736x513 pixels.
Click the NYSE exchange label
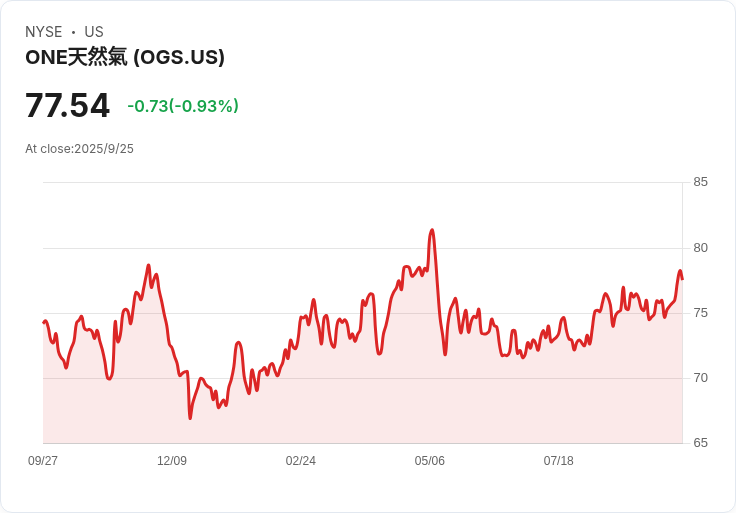(44, 32)
